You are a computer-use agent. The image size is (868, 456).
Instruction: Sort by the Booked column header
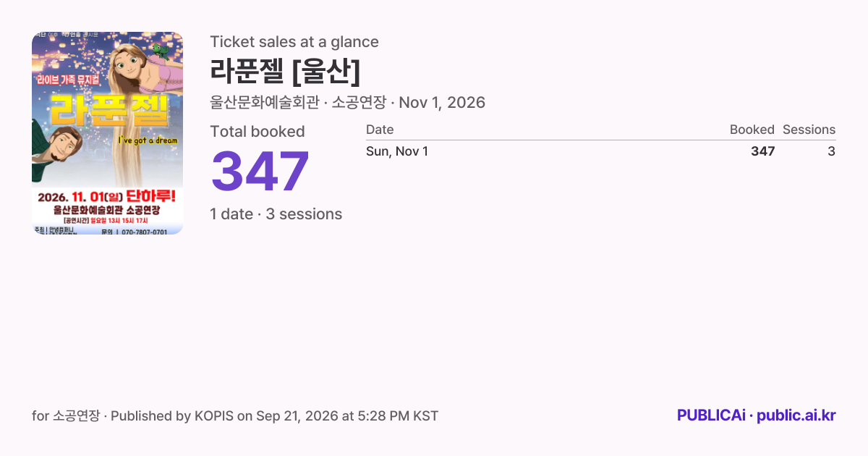752,130
